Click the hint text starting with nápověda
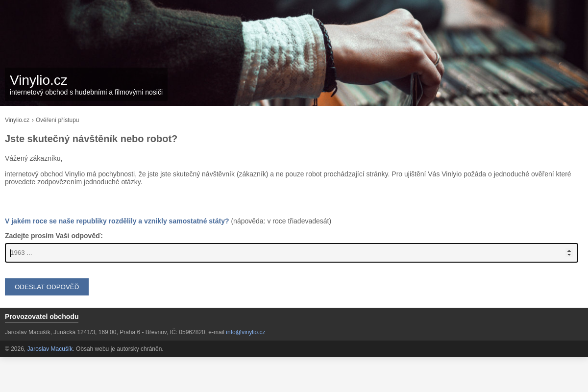This screenshot has width=588, height=392. tap(281, 221)
